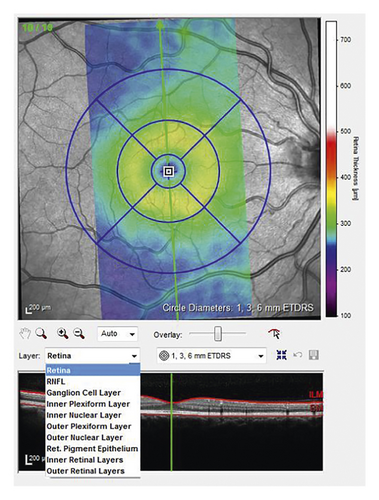This screenshot has height=500, width=379.
Task: Click the retina thickness color scale bar
Action: pos(331,168)
